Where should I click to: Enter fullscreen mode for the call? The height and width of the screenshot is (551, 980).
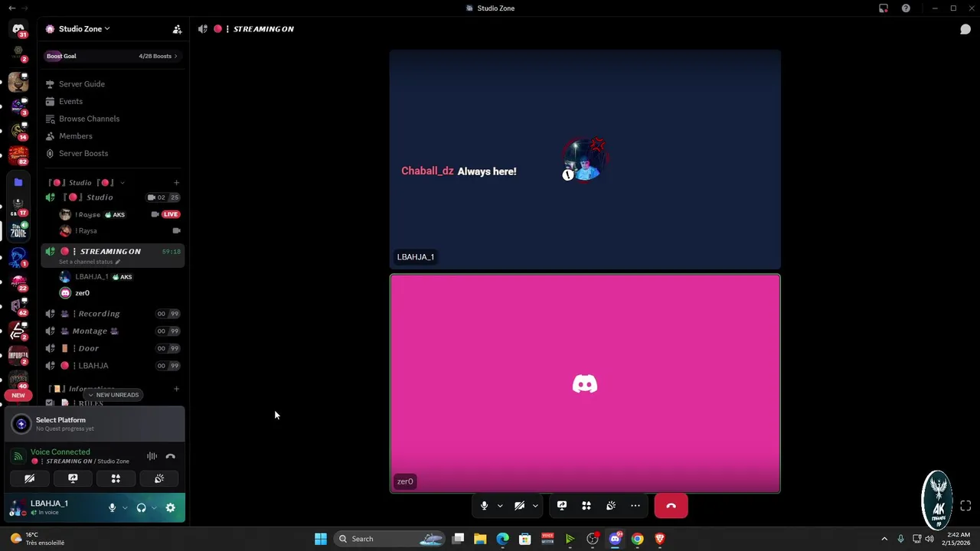[965, 506]
